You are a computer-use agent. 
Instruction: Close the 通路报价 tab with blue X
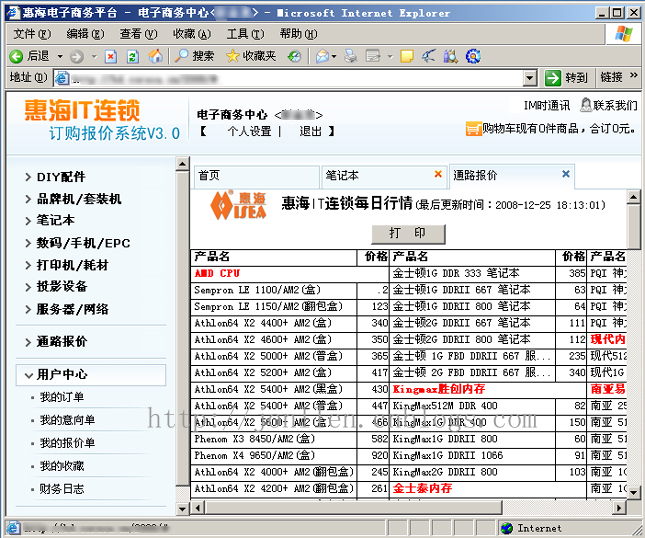pos(566,174)
